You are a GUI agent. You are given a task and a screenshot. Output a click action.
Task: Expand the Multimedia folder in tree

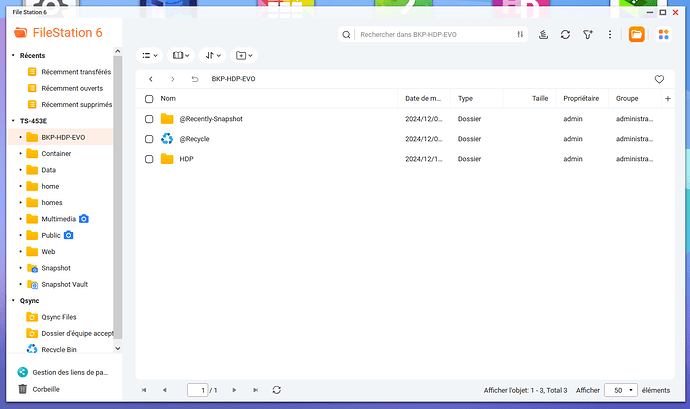pyautogui.click(x=21, y=219)
